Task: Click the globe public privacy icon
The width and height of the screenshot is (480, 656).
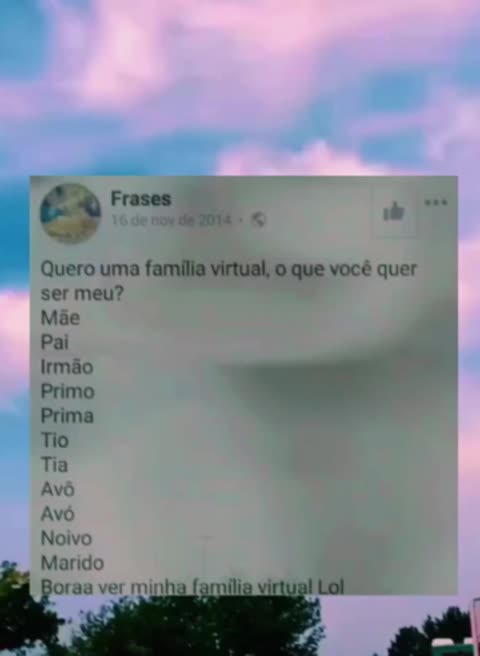Action: 258,219
